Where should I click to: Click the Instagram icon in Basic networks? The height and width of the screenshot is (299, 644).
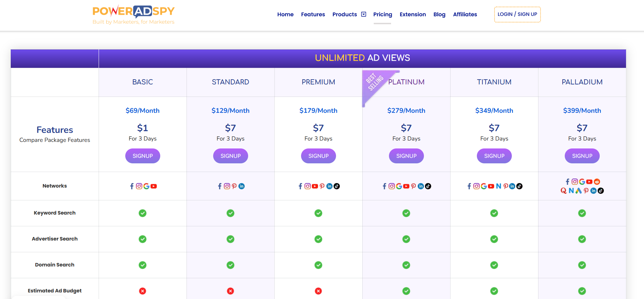point(139,186)
